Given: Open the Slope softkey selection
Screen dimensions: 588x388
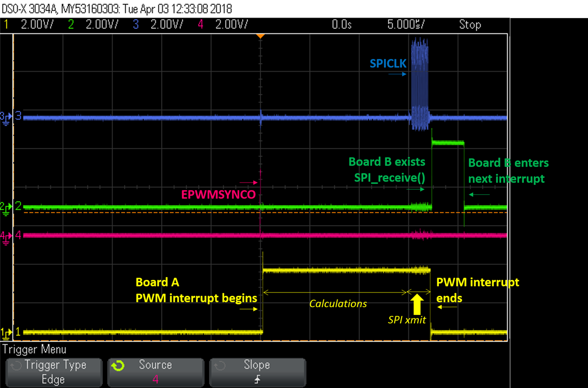Looking at the screenshot, I should point(257,373).
